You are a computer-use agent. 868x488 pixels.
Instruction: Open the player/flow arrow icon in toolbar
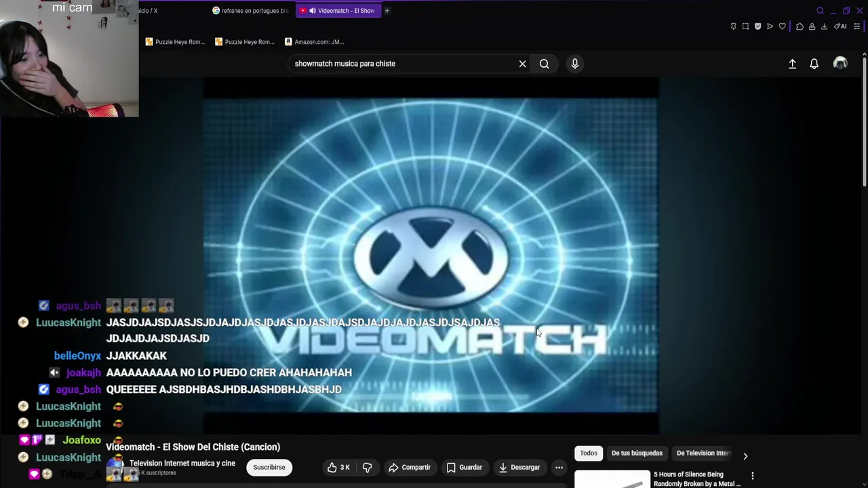770,26
